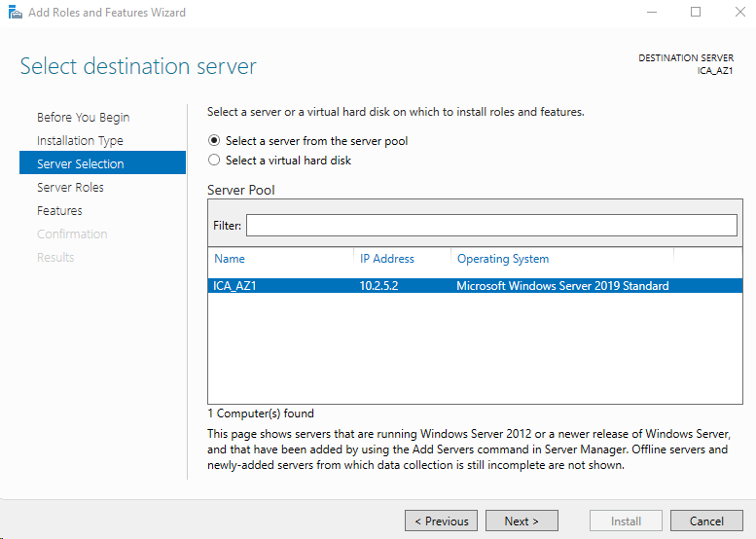This screenshot has width=756, height=539.
Task: Select the Server Selection step
Action: point(102,162)
